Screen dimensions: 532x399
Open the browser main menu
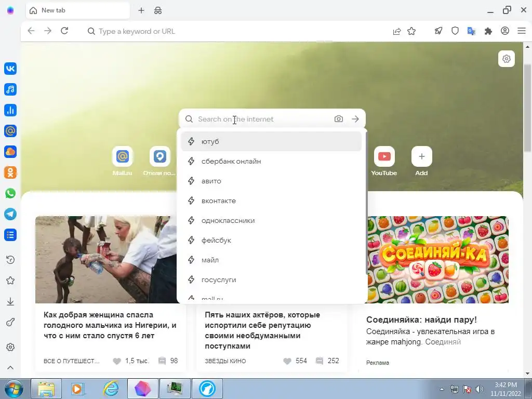[x=522, y=31]
